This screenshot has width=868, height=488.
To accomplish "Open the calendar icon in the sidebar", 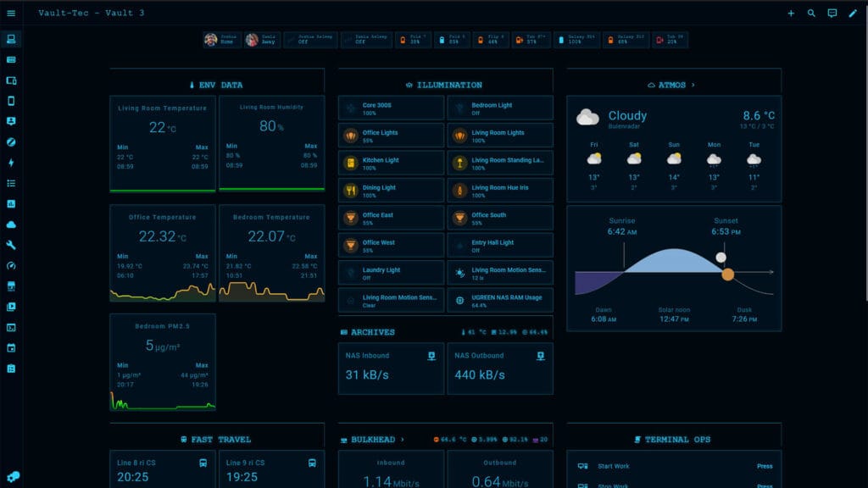I will 11,348.
